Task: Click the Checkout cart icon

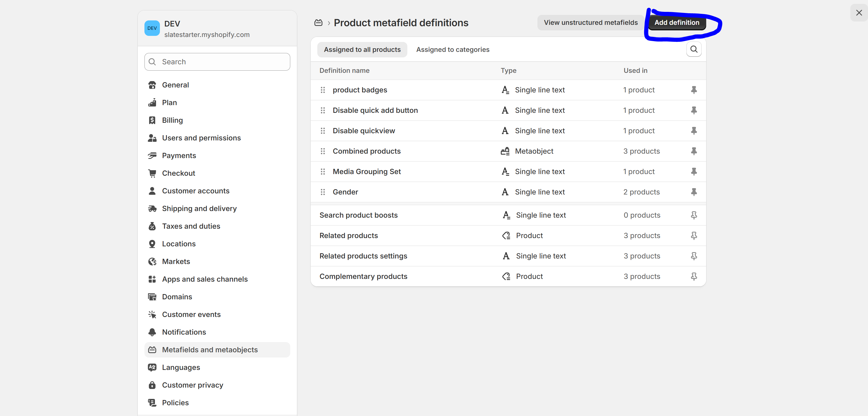Action: tap(152, 173)
